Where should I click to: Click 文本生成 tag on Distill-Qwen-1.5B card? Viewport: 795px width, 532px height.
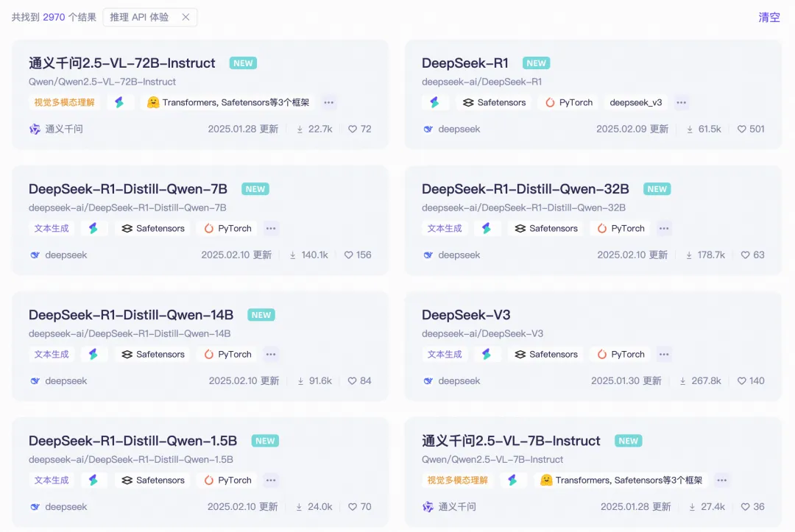52,480
